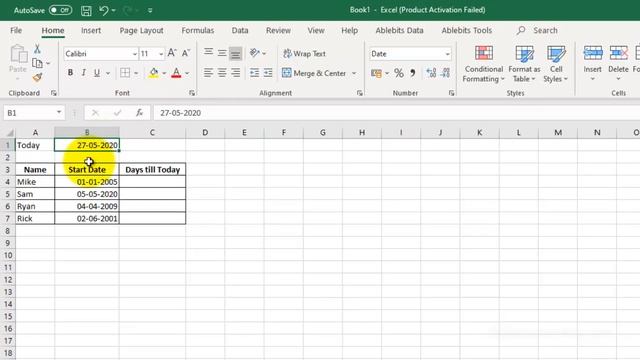This screenshot has width=640, height=360.
Task: Open the Ablebits Data tab
Action: (x=399, y=30)
